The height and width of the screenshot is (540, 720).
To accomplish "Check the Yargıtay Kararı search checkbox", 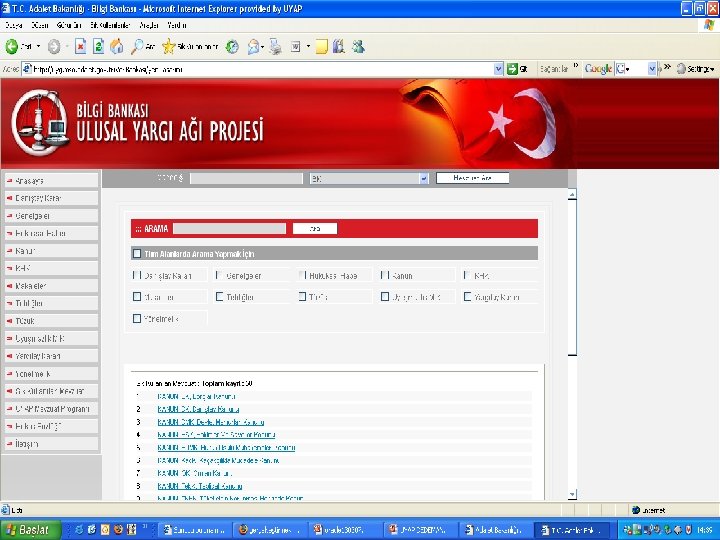I will (x=467, y=297).
